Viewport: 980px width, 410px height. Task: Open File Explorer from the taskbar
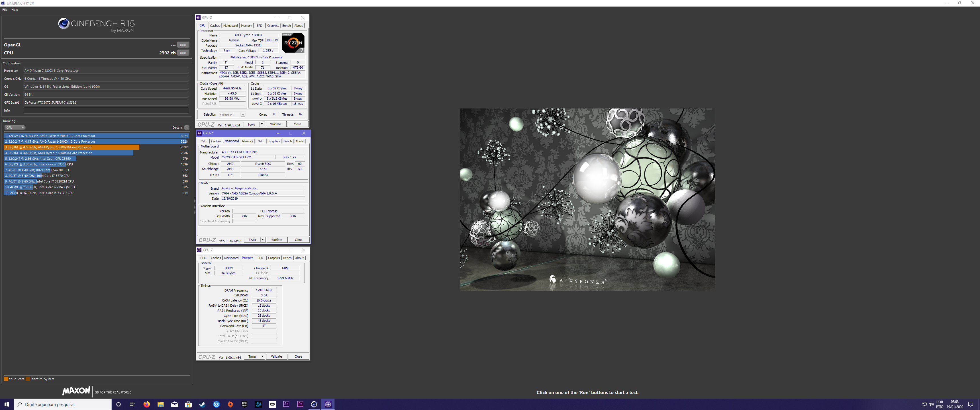click(x=161, y=404)
